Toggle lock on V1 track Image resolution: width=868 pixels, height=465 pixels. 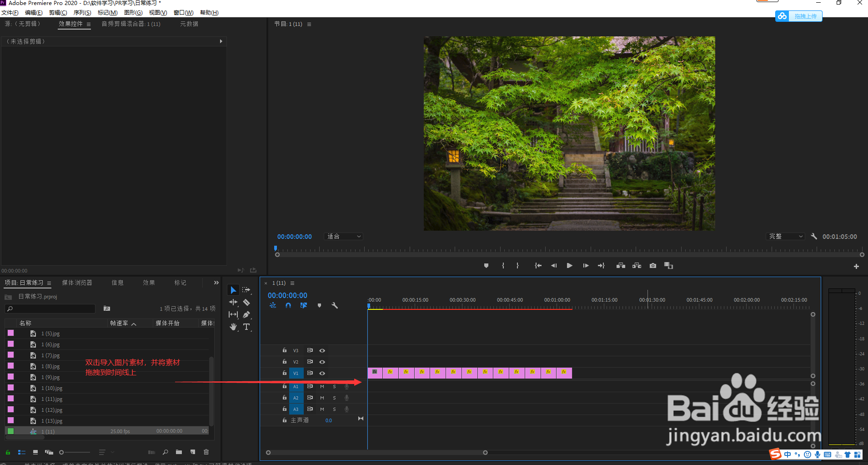click(285, 373)
